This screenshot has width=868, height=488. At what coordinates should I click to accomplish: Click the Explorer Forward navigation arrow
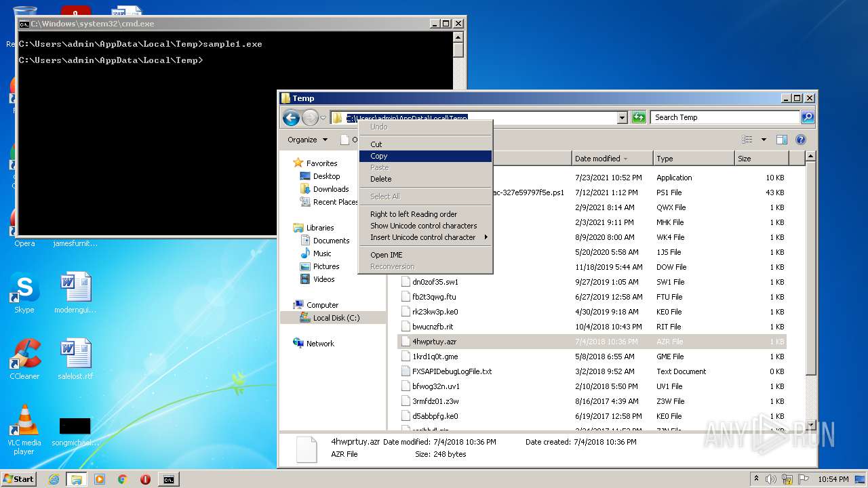[x=310, y=118]
